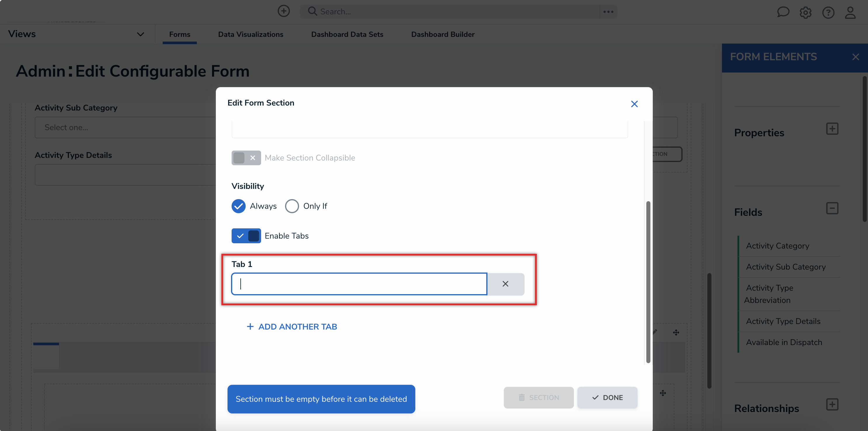
Task: Close the Edit Form Section dialog
Action: 634,104
